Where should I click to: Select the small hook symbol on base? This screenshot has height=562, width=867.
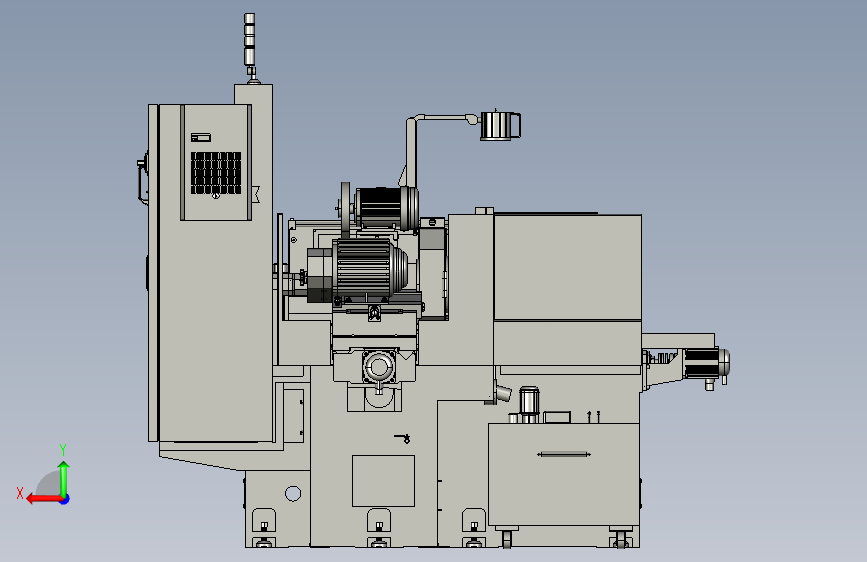click(x=403, y=439)
